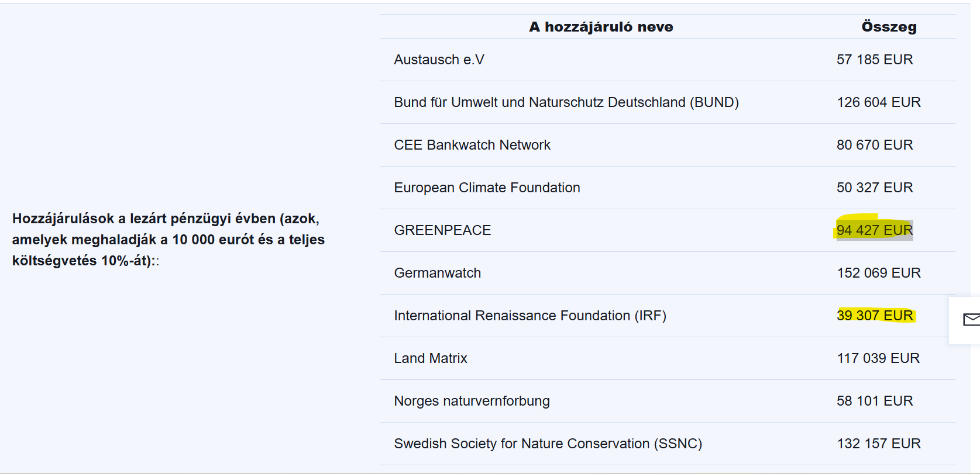Click International Renaissance Foundation (IRF) entry
The height and width of the screenshot is (474, 980).
530,316
